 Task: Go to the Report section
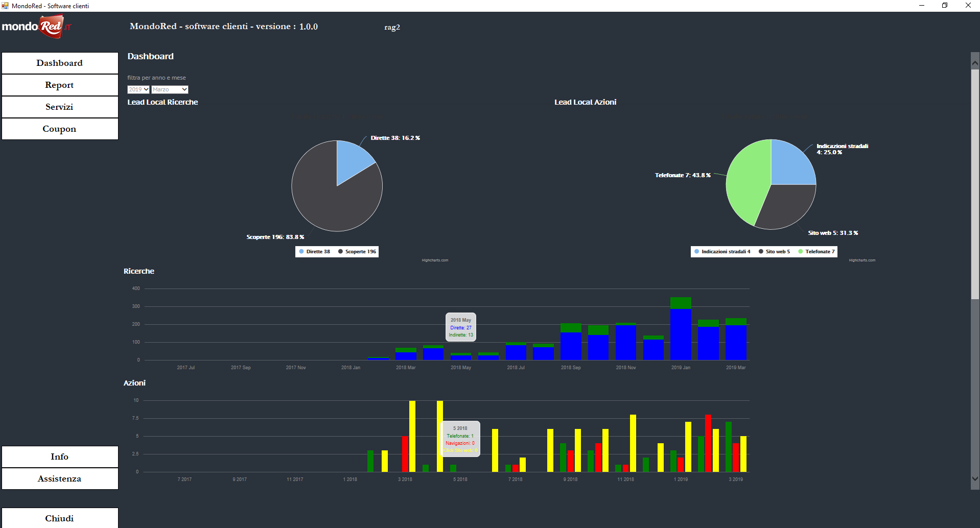pyautogui.click(x=60, y=85)
